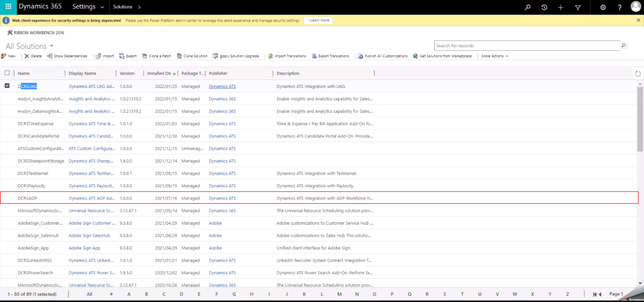Viewport: 644px width, 302px height.
Task: Click the search records magnifier button
Action: click(624, 45)
